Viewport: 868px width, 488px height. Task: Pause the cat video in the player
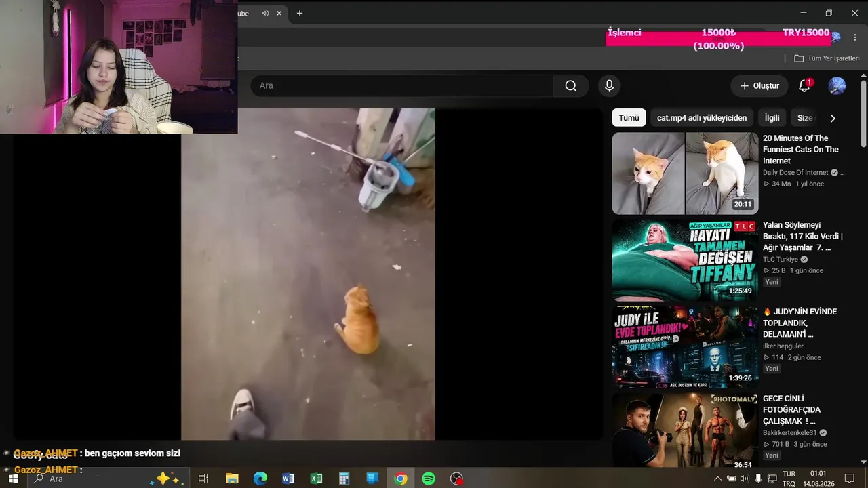pyautogui.click(x=308, y=274)
